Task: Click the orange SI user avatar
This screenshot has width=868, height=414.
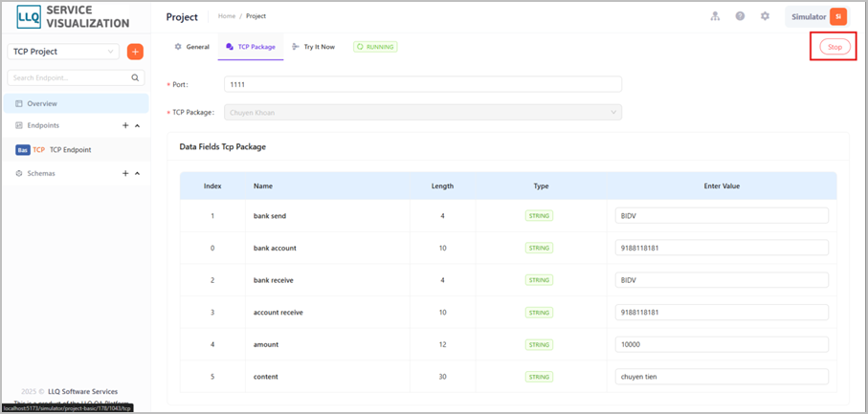Action: click(838, 16)
